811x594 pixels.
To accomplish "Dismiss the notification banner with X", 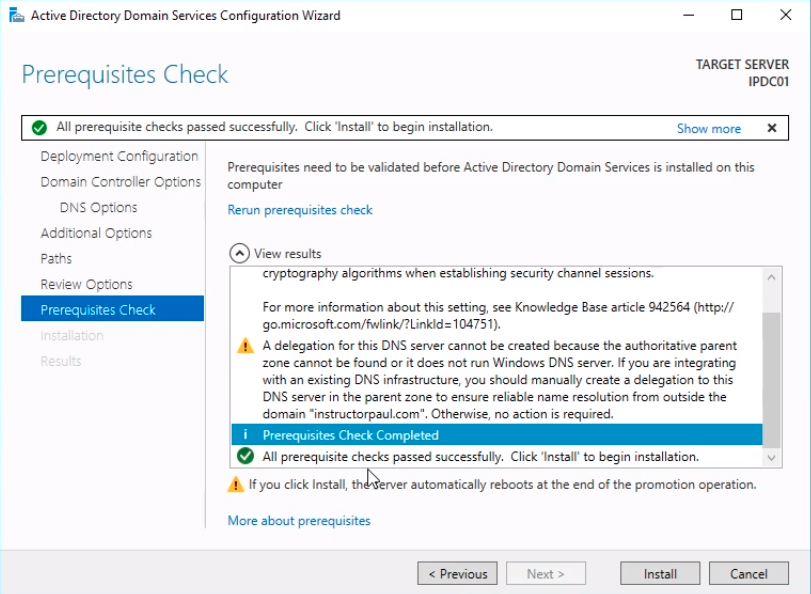I will click(x=772, y=128).
